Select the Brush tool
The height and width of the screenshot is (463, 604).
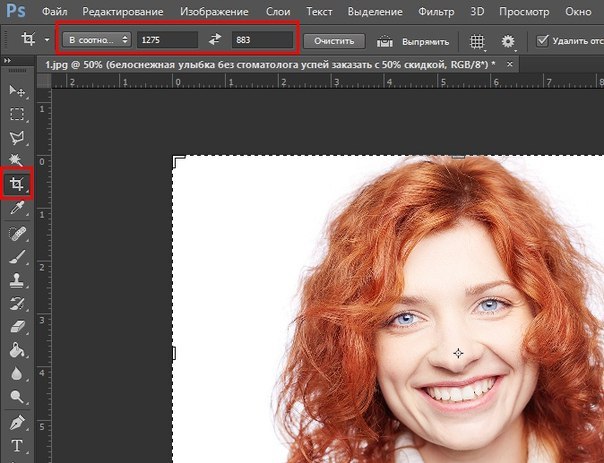point(17,256)
